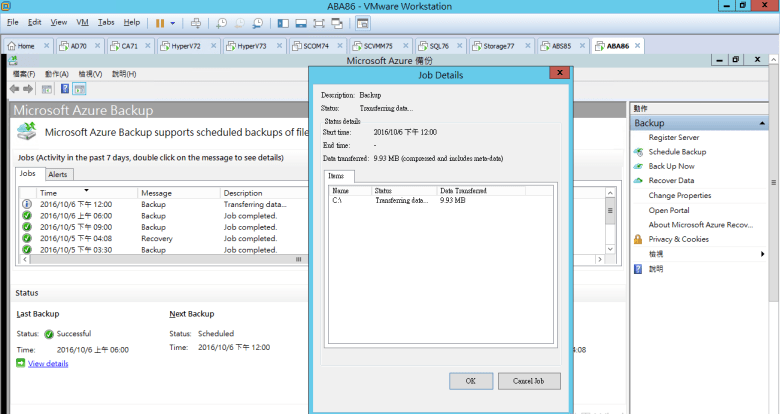Switch to the Alerts tab
780x414 pixels.
58,174
